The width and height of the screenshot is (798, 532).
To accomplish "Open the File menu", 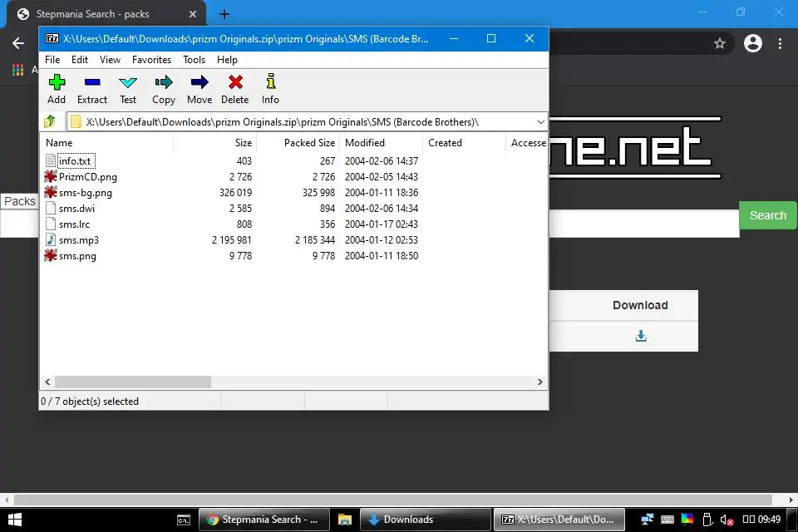I will pos(52,60).
